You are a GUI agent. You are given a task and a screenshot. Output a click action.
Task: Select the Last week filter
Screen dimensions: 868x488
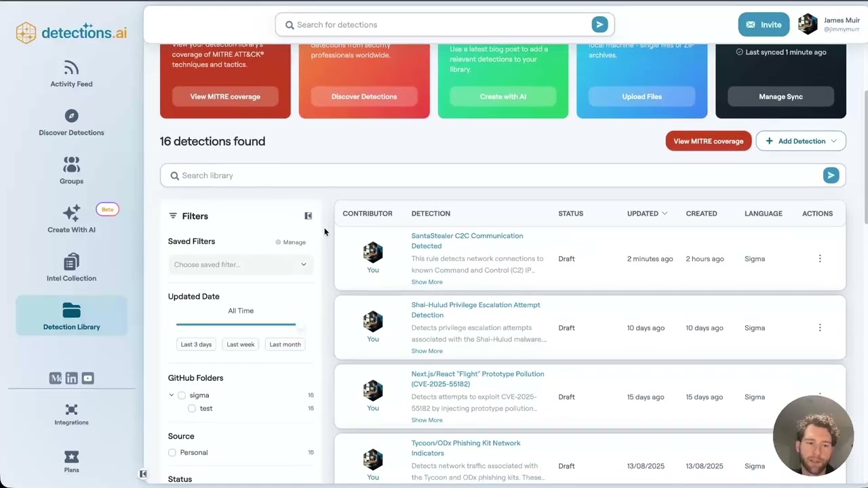click(x=241, y=344)
